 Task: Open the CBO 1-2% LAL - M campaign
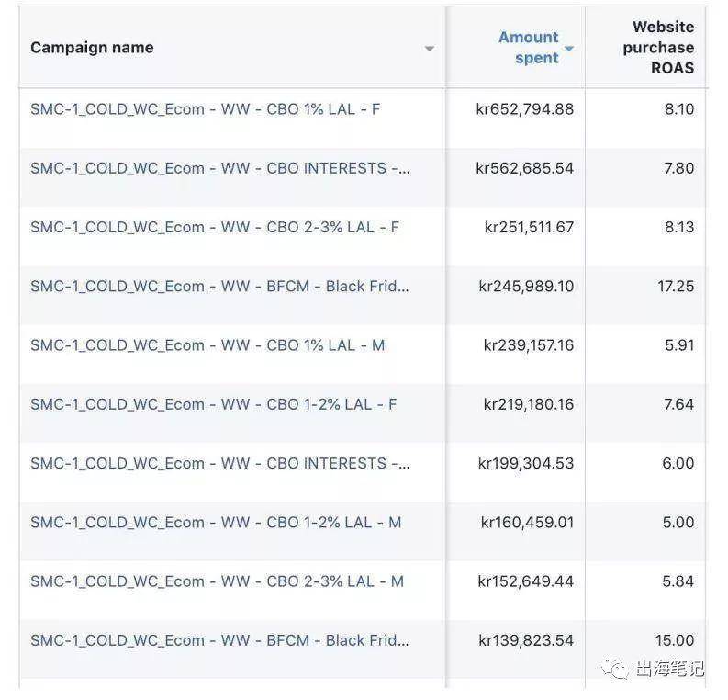tap(216, 523)
